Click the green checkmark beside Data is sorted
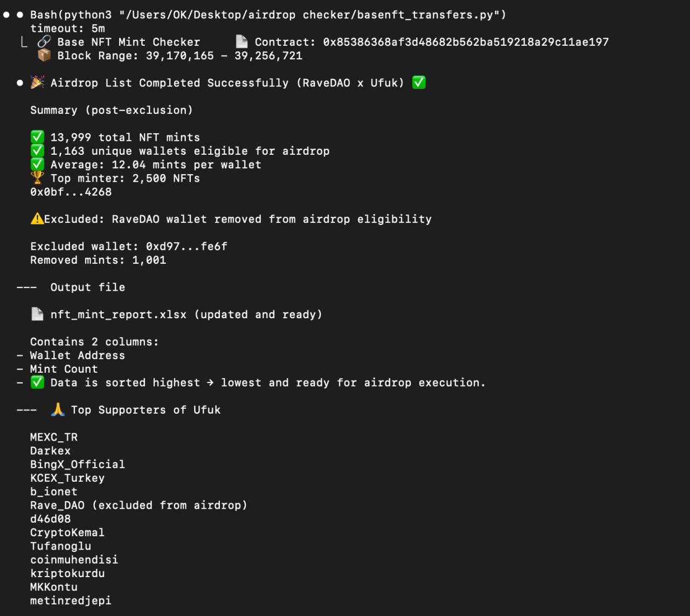Image resolution: width=690 pixels, height=616 pixels. [x=37, y=382]
